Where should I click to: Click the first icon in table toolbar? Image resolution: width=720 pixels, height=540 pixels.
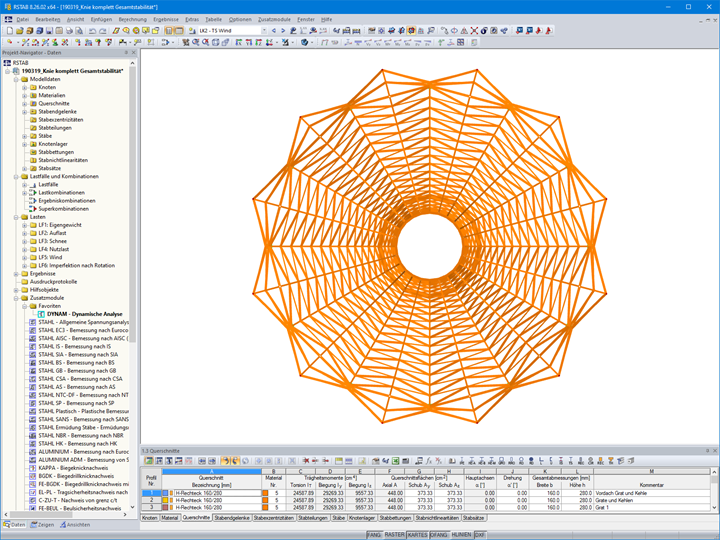pos(149,461)
